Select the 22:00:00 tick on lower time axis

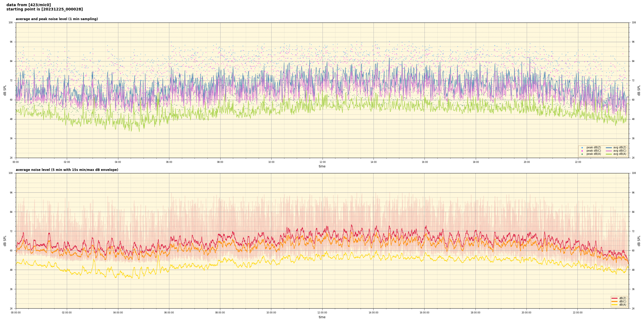578,313
